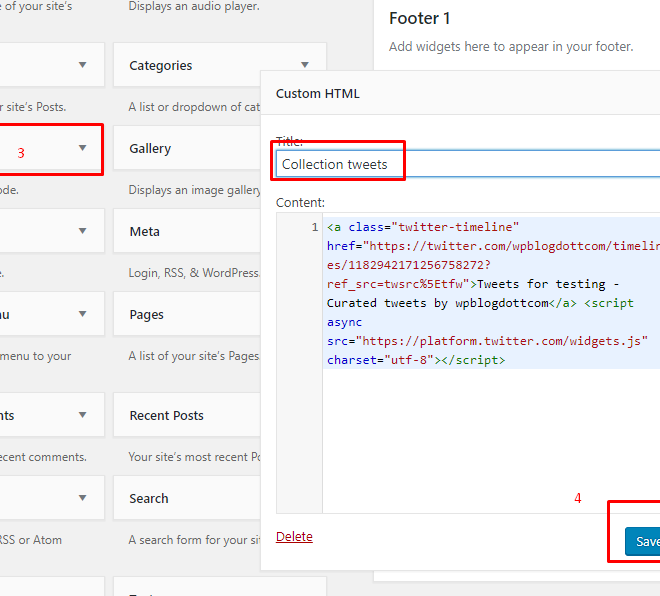Click 'Displays an image gallery' description
660x596 pixels.
pos(194,190)
